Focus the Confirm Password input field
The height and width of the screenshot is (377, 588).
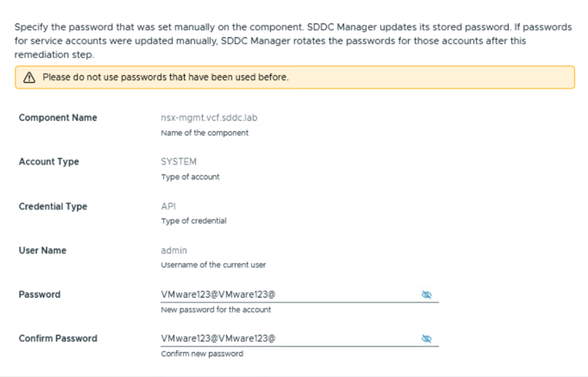pyautogui.click(x=288, y=338)
